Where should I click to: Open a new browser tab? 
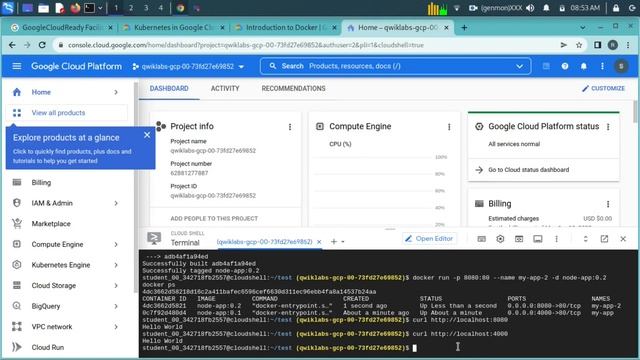coord(464,27)
